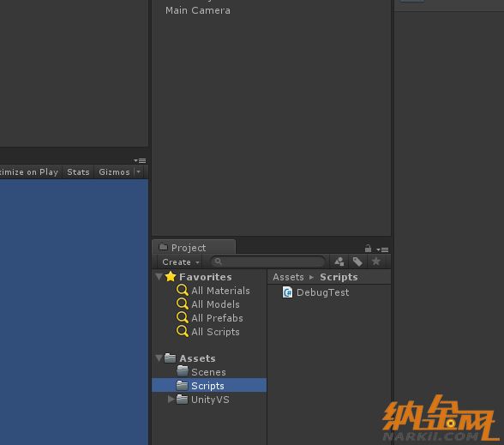Select the UnityVS folder
Viewport: 504px width, 445px height.
(x=209, y=400)
